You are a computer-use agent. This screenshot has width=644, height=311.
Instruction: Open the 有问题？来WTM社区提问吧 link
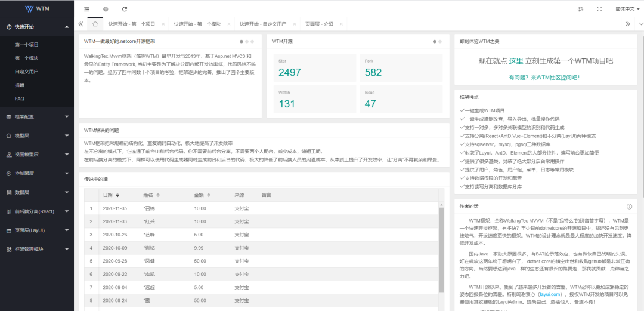click(x=544, y=78)
